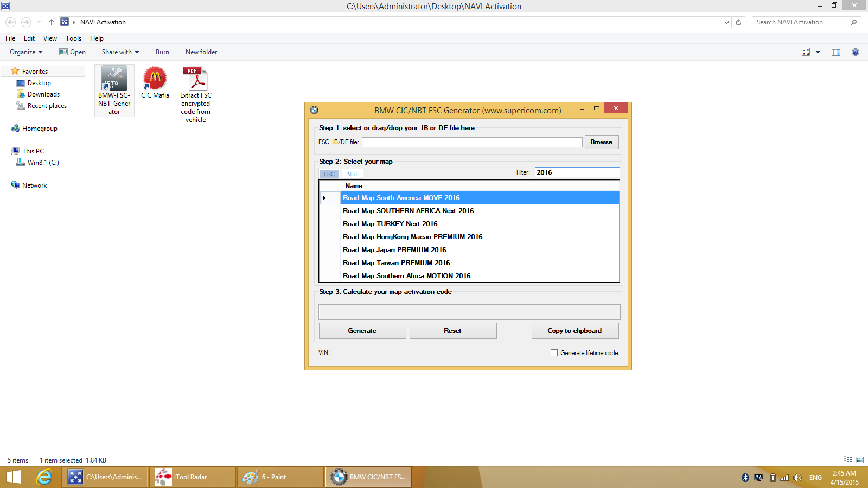Viewport: 868px width, 488px height.
Task: Expand the Organize dropdown
Action: [26, 52]
